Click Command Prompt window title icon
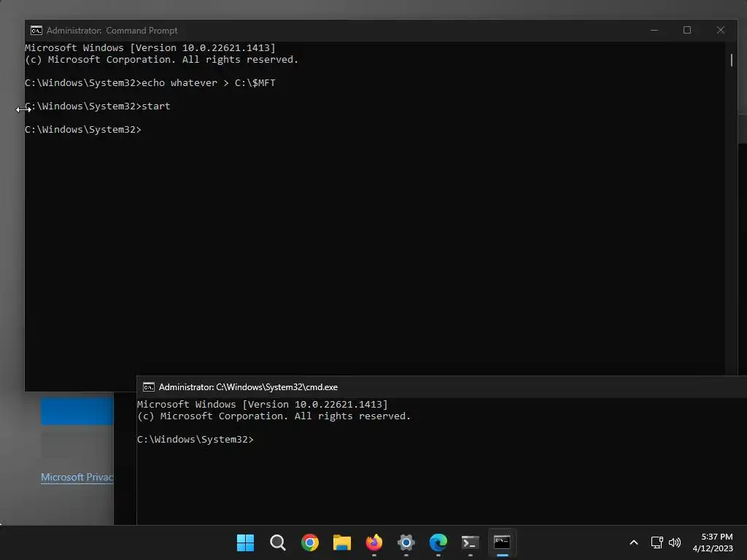This screenshot has width=747, height=560. pyautogui.click(x=36, y=31)
